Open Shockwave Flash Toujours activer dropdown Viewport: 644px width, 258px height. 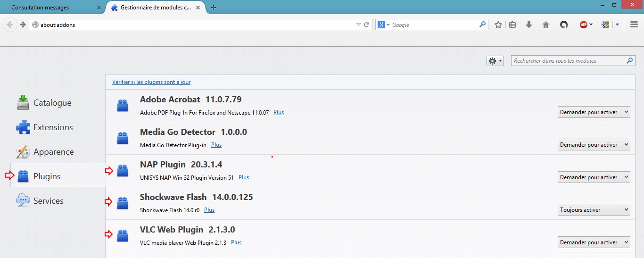pos(594,210)
